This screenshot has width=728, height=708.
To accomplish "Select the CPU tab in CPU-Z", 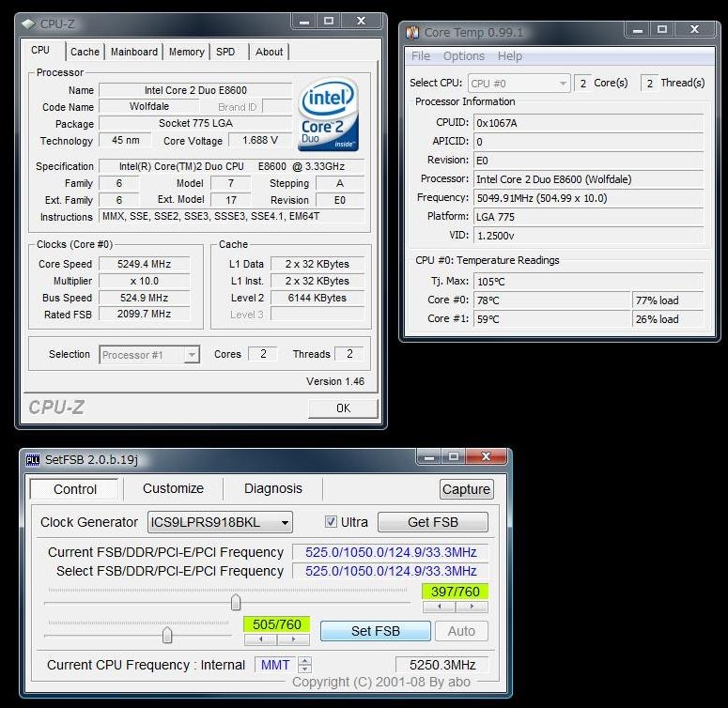I will (x=40, y=51).
